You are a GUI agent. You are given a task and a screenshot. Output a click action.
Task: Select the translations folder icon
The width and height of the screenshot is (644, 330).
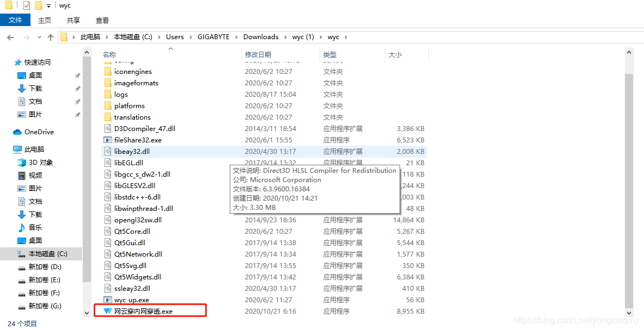pos(108,117)
